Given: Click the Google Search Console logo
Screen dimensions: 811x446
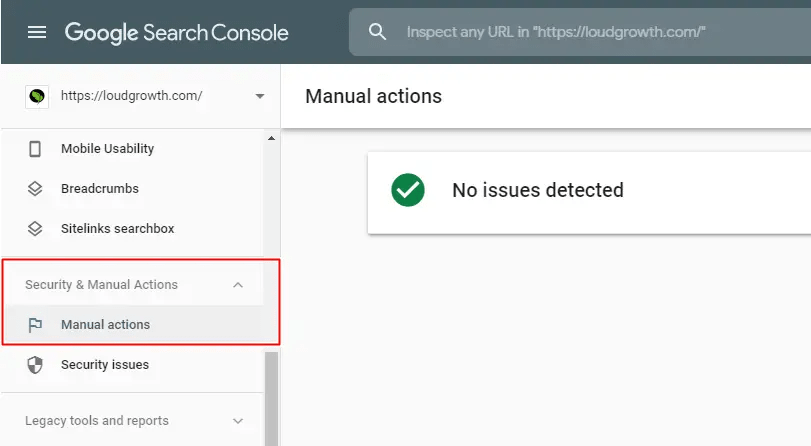Looking at the screenshot, I should (176, 33).
